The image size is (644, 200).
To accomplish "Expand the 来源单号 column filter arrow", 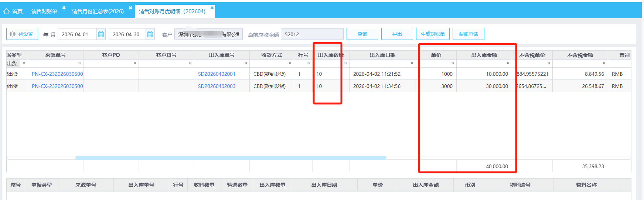I will coord(79,64).
